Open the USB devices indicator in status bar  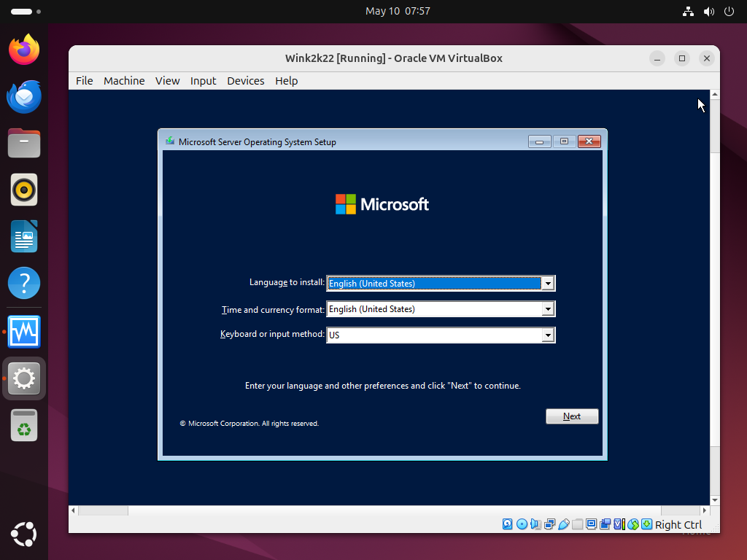(564, 524)
